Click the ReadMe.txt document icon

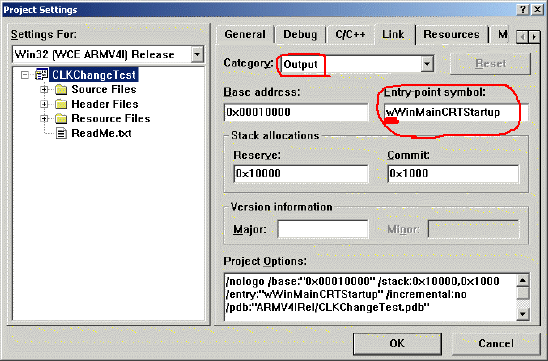click(61, 133)
